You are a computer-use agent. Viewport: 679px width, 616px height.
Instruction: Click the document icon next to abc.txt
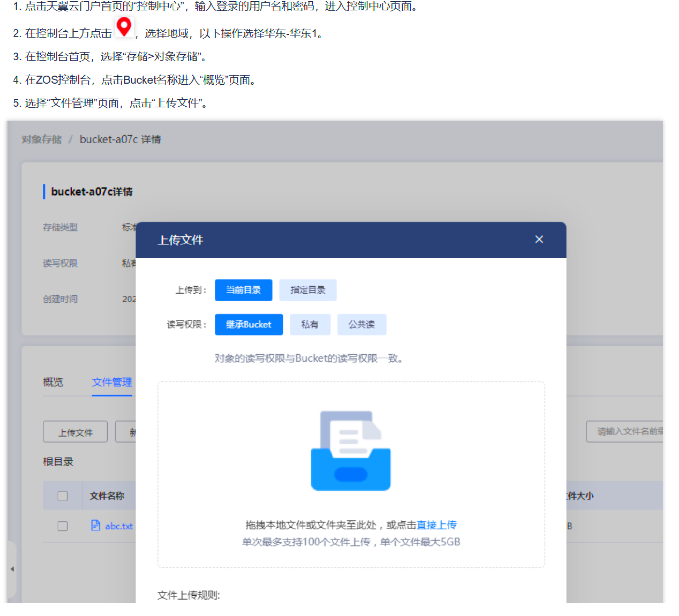pos(96,526)
